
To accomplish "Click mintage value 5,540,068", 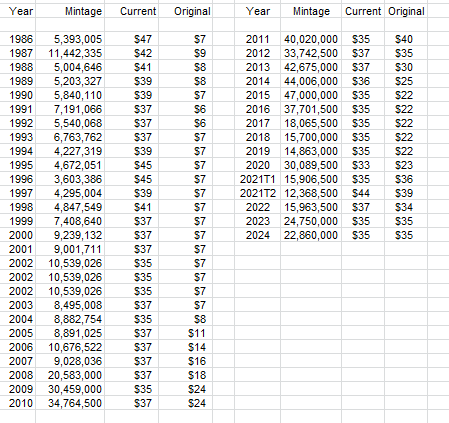I will [x=70, y=123].
